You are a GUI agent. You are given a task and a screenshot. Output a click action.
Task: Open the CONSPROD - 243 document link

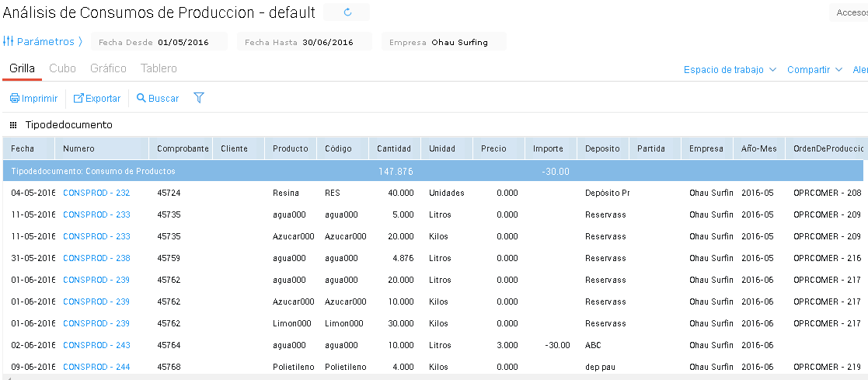[96, 345]
